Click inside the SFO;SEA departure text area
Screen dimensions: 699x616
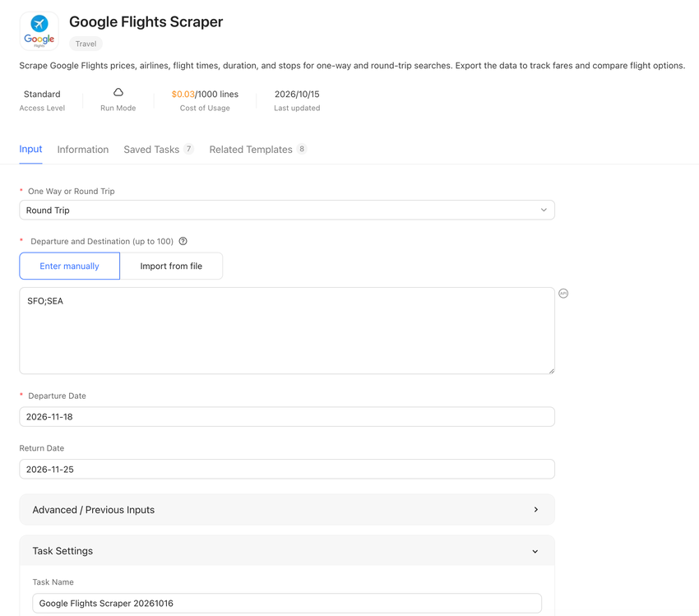(287, 331)
